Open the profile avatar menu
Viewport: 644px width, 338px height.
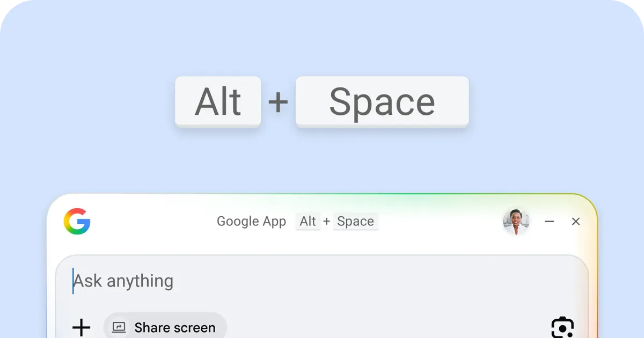pos(516,222)
